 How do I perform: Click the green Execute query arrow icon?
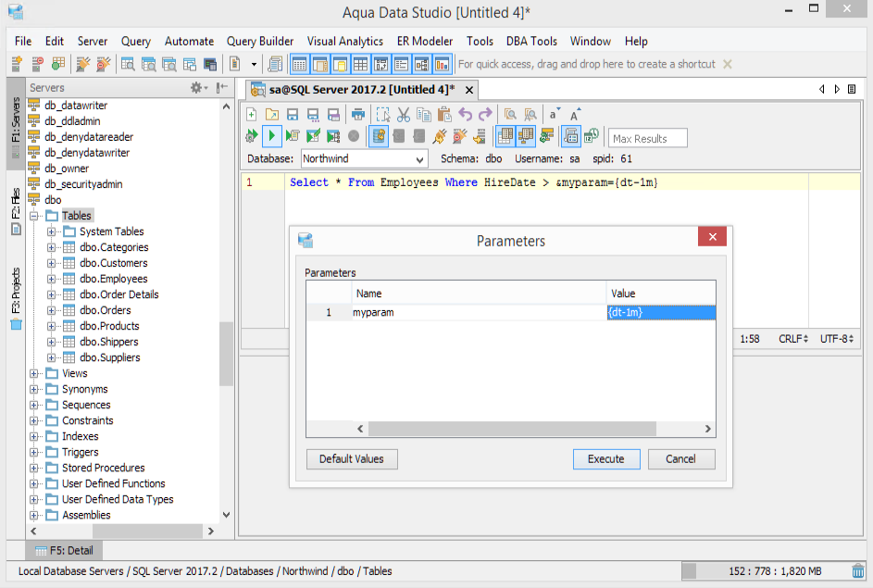(x=271, y=136)
